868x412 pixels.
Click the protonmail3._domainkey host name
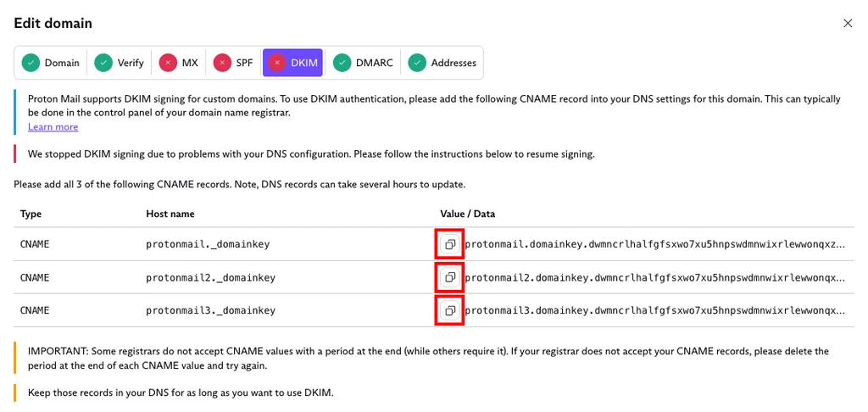(210, 310)
